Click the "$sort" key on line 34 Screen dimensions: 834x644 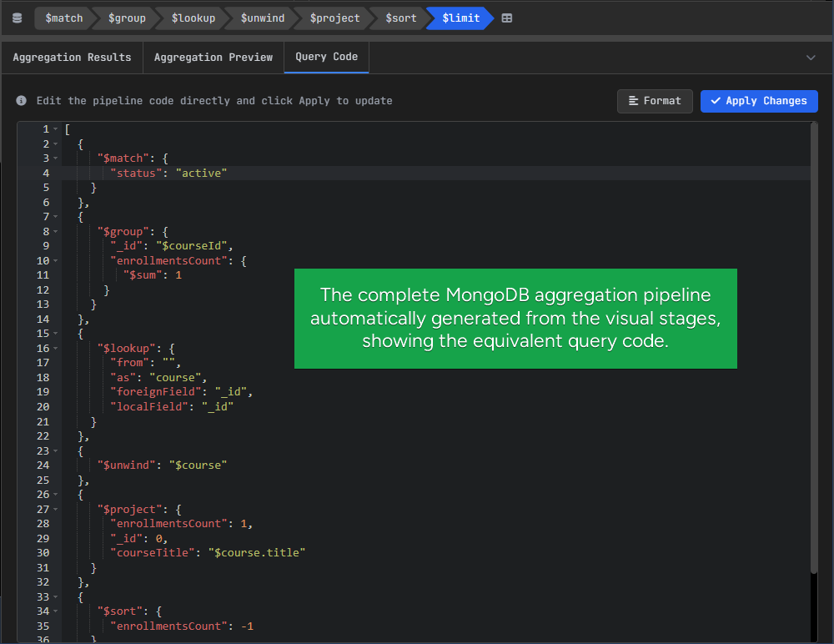[x=119, y=611]
